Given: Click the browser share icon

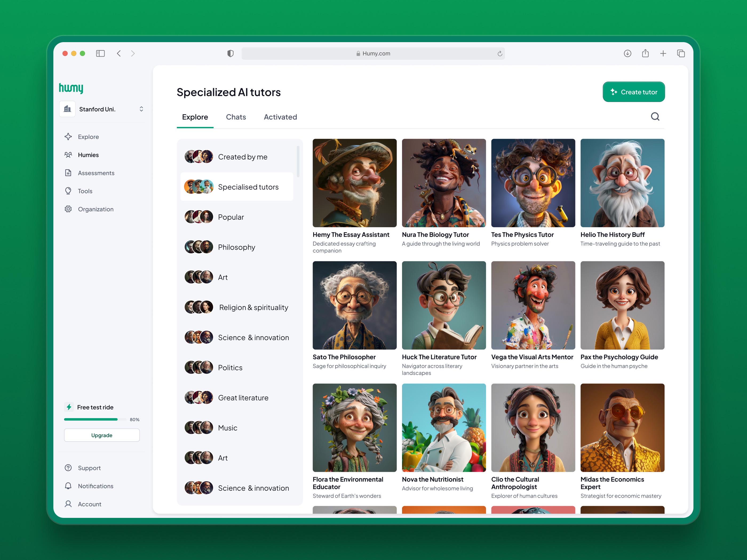Looking at the screenshot, I should click(645, 53).
